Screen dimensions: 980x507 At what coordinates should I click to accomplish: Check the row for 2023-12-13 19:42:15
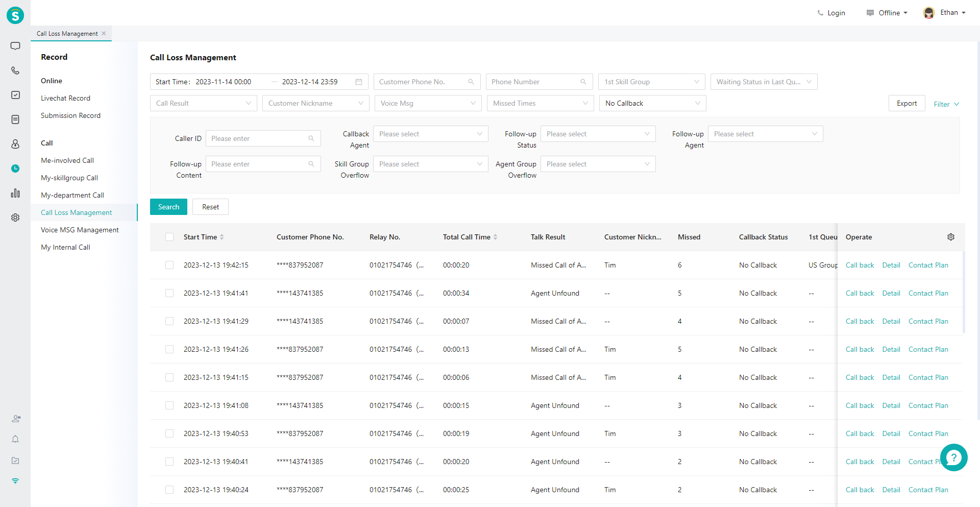click(x=169, y=265)
